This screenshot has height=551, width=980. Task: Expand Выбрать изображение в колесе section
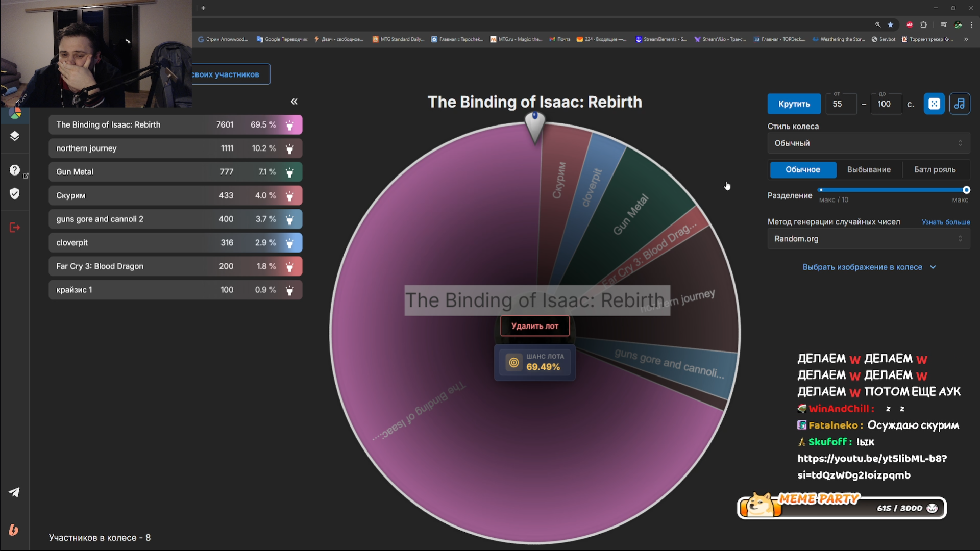point(868,267)
